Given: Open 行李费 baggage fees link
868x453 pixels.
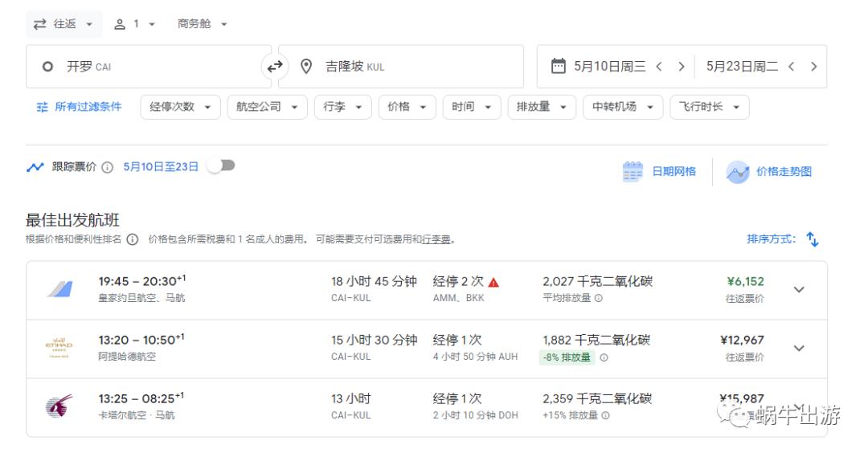Looking at the screenshot, I should [x=436, y=239].
